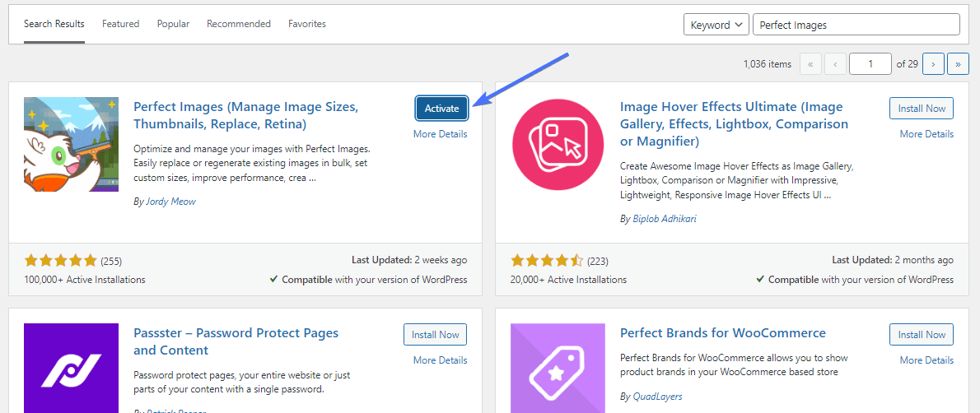This screenshot has width=980, height=413.
Task: Click the plugin search field with Perfect Images
Action: tap(856, 25)
